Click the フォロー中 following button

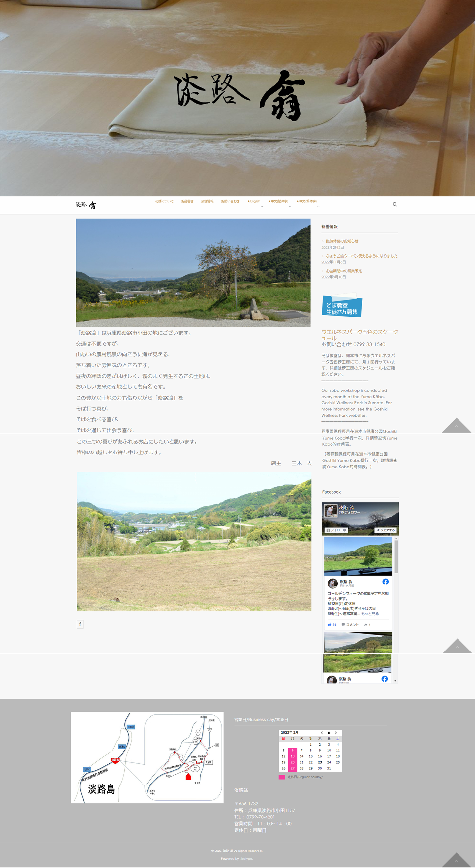tap(336, 530)
